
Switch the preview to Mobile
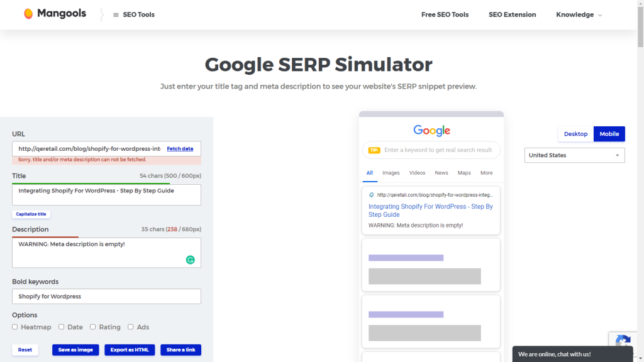[x=609, y=134]
